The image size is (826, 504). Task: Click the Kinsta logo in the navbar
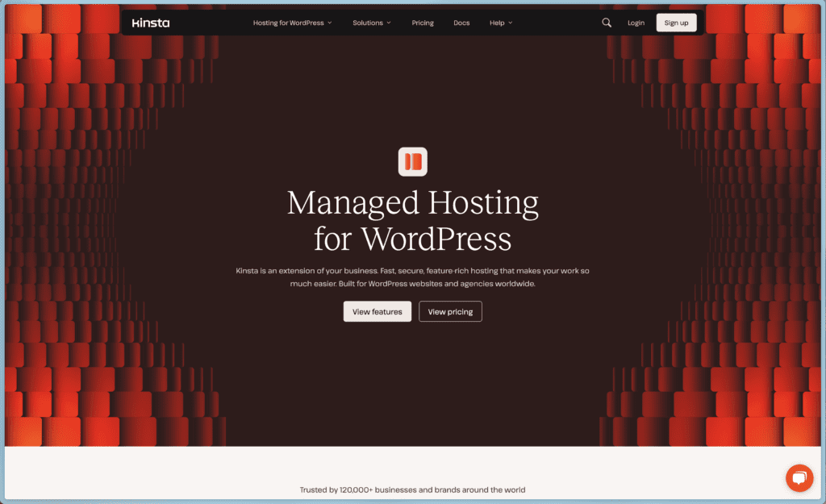151,23
